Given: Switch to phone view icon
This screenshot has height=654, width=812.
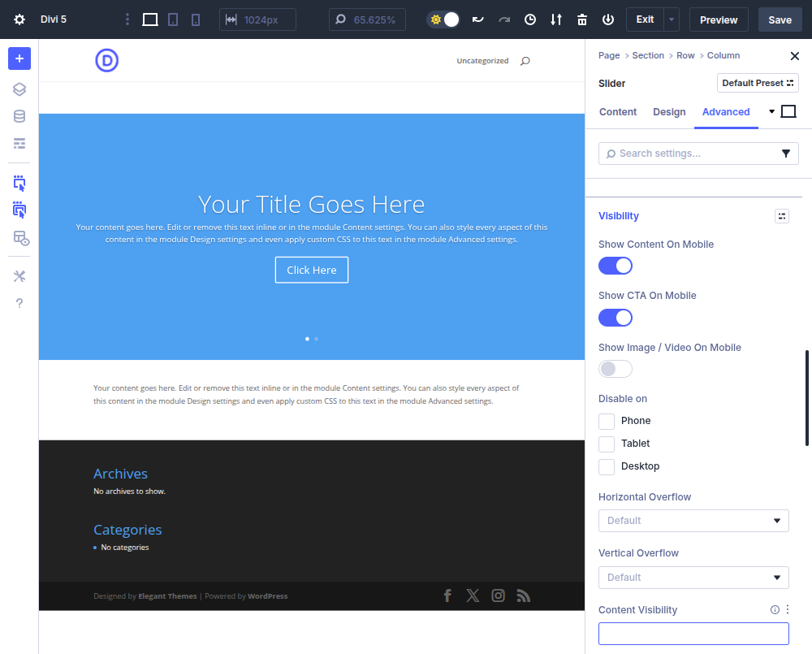Looking at the screenshot, I should (195, 19).
